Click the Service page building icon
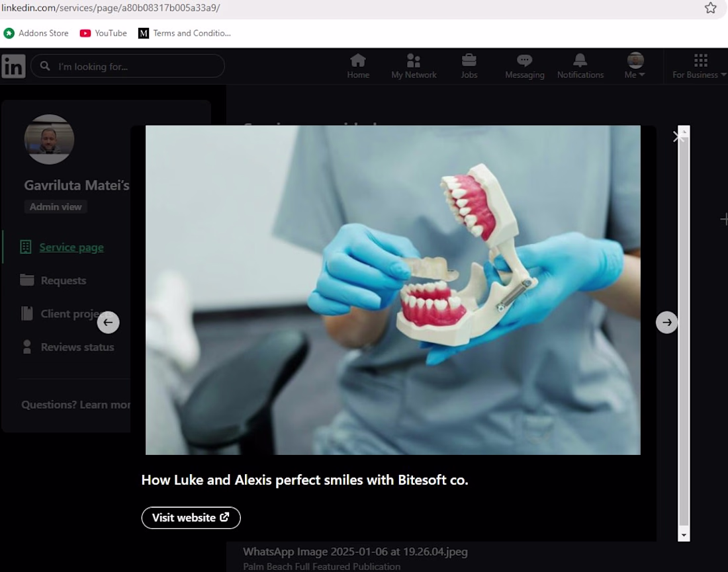The image size is (728, 572). [x=26, y=247]
